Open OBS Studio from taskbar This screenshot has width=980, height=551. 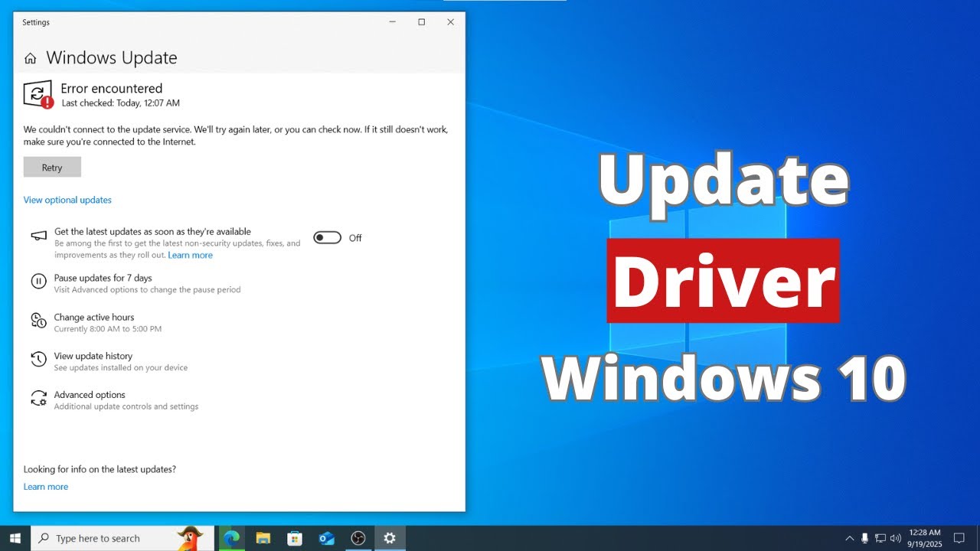click(358, 538)
